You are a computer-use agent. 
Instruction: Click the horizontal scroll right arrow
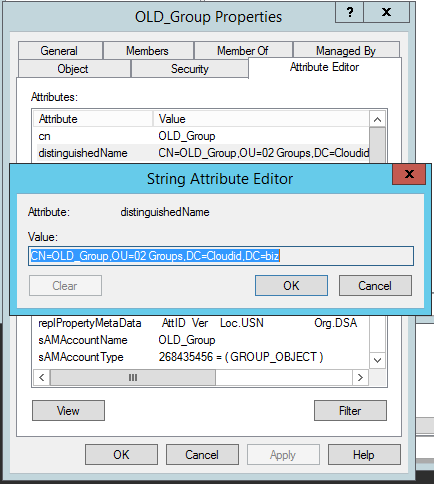tap(360, 377)
